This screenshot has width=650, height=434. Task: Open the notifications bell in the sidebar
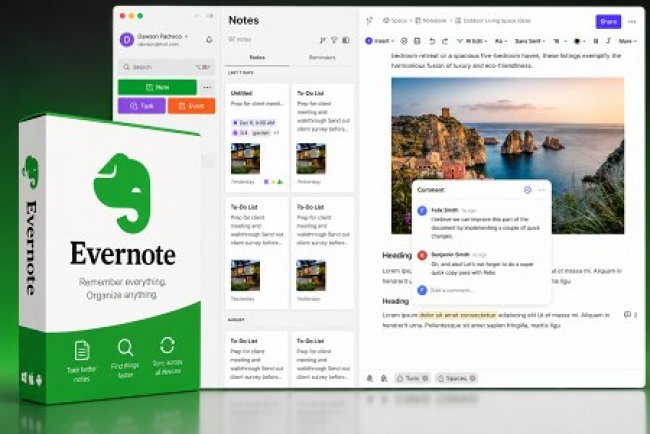point(209,40)
